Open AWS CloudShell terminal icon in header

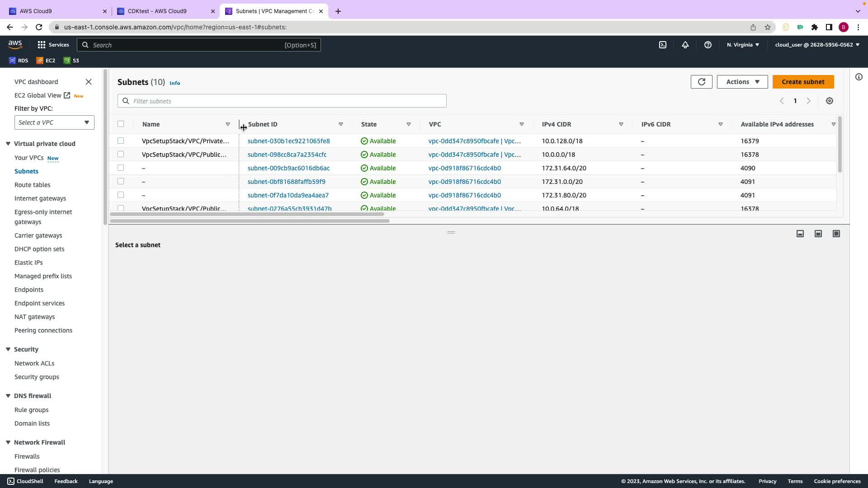click(x=662, y=45)
